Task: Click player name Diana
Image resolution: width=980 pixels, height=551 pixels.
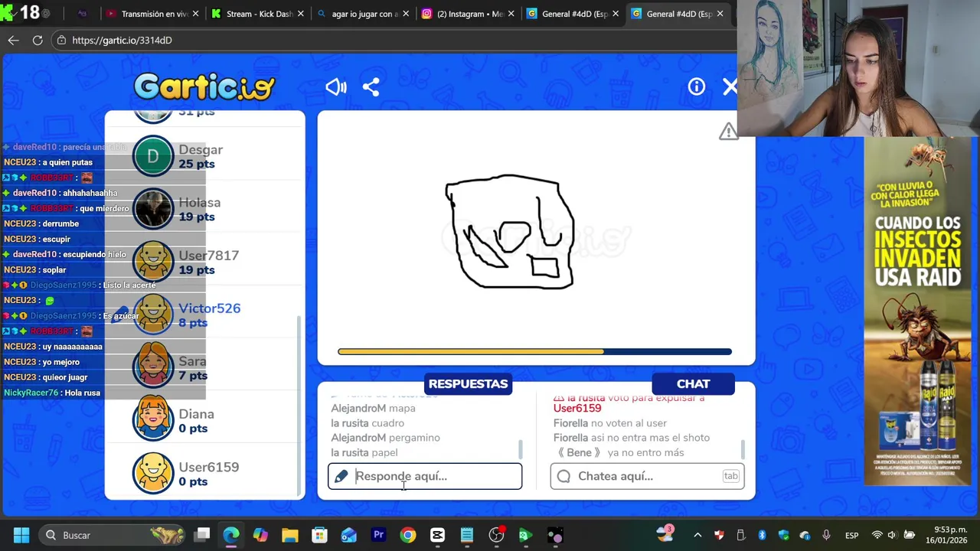Action: (196, 413)
